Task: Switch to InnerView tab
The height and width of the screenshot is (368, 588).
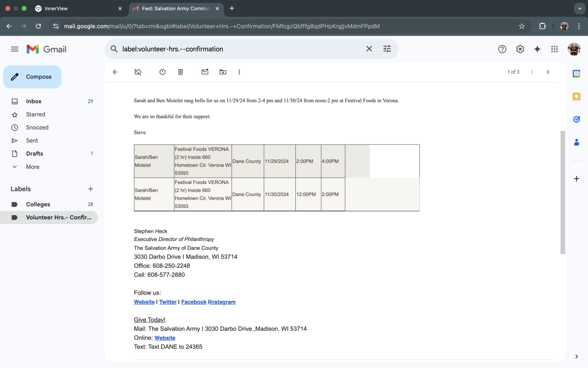Action: point(79,8)
